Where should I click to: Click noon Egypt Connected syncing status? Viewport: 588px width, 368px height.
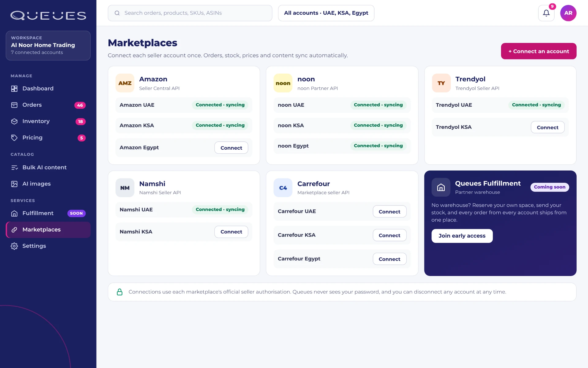(378, 146)
